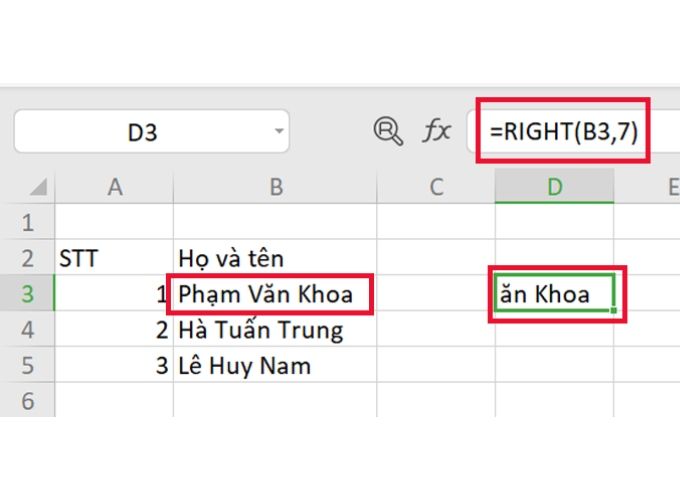
Task: Select row 4 header
Action: (27, 329)
